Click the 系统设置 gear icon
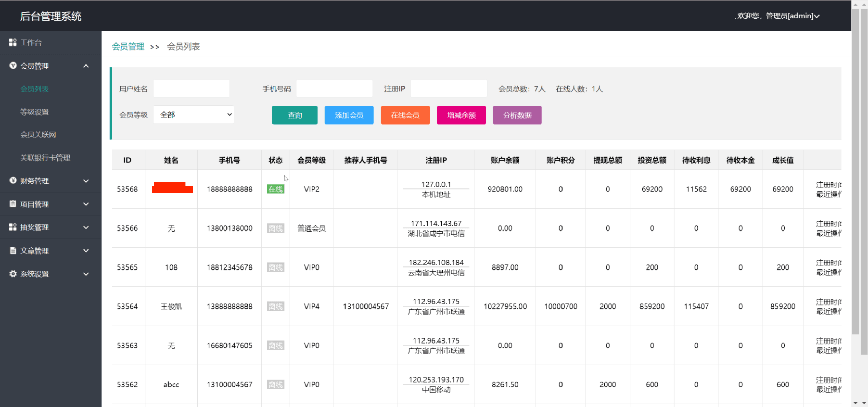This screenshot has height=407, width=868. pos(13,274)
